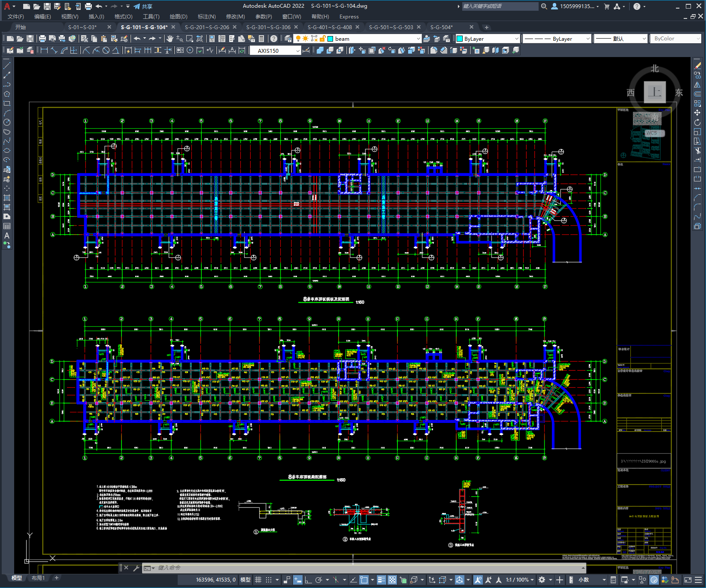Click the Linear dimension tool
The height and width of the screenshot is (588, 706).
coord(44,50)
